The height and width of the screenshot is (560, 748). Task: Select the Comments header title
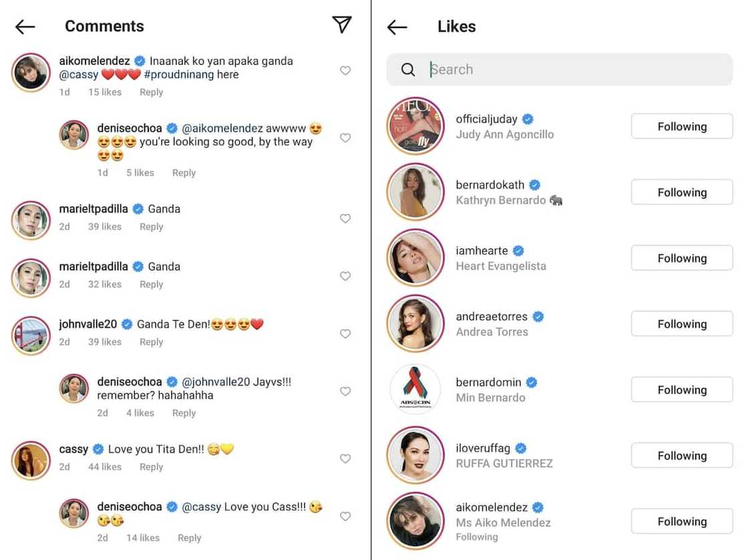[104, 26]
